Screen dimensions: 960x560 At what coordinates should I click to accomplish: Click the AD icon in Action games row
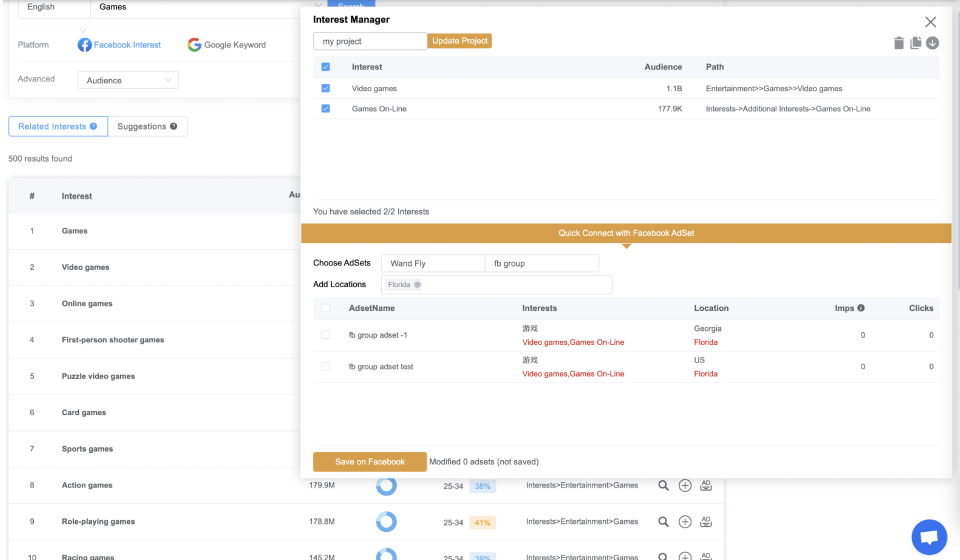pyautogui.click(x=706, y=485)
